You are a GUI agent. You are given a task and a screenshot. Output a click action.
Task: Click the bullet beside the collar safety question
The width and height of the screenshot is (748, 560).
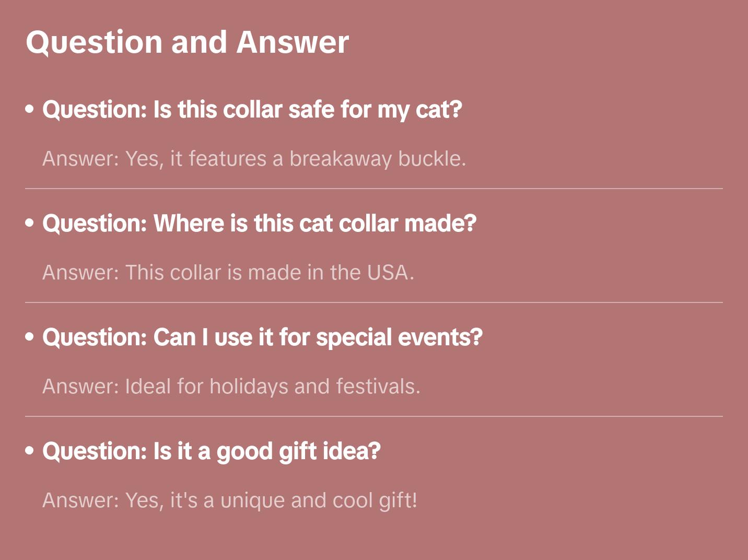pyautogui.click(x=30, y=109)
